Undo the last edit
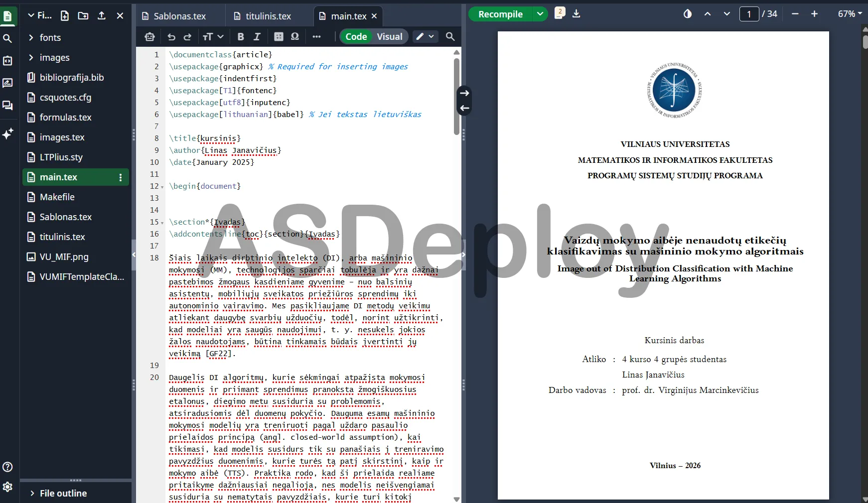Screen dimensions: 868x503 171,36
